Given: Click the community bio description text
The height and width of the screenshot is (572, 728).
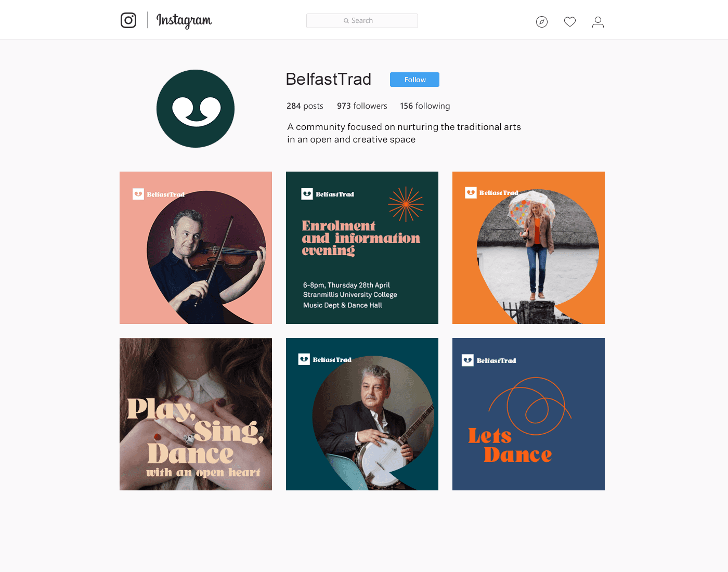Looking at the screenshot, I should [404, 133].
